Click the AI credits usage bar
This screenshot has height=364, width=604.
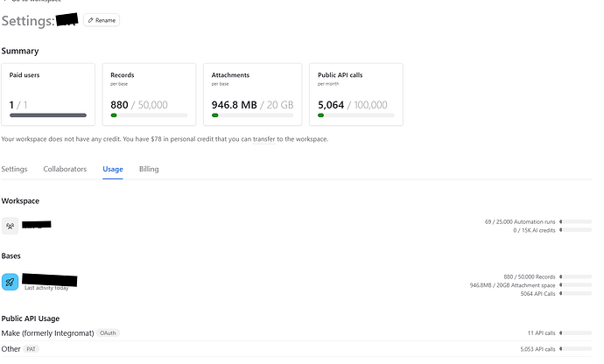click(575, 230)
